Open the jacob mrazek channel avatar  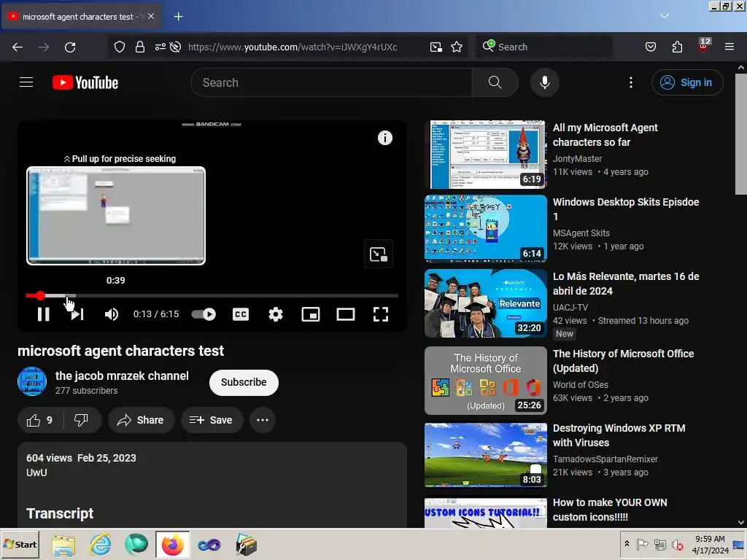coord(32,381)
